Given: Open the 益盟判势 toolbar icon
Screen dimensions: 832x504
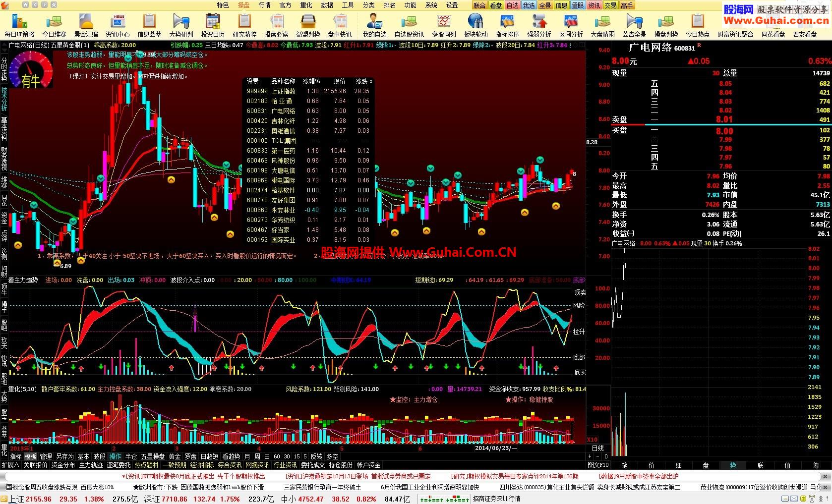Looking at the screenshot, I should [x=308, y=25].
